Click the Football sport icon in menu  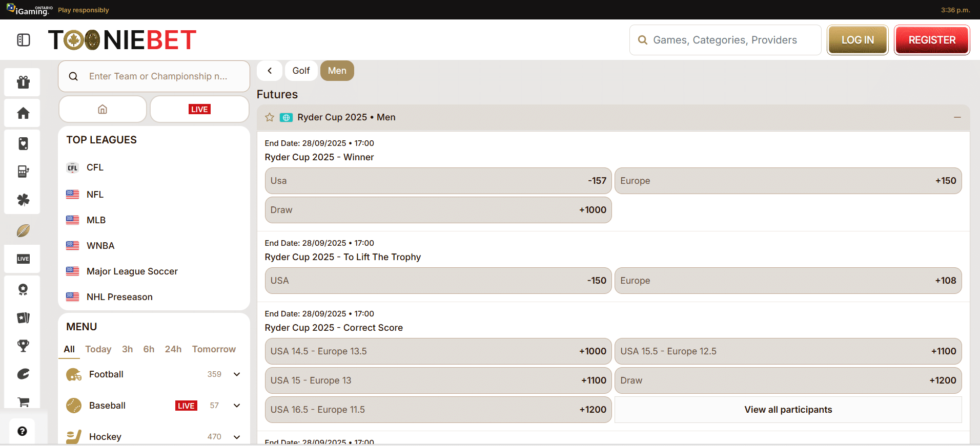[x=74, y=375]
